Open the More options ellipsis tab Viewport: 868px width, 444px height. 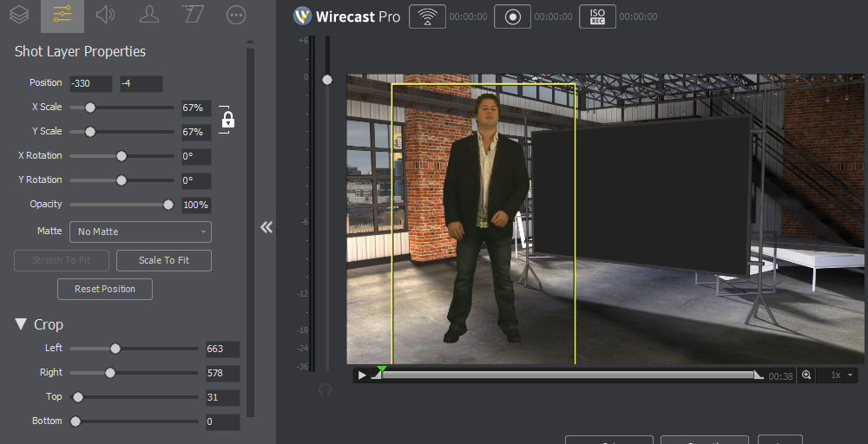point(235,15)
